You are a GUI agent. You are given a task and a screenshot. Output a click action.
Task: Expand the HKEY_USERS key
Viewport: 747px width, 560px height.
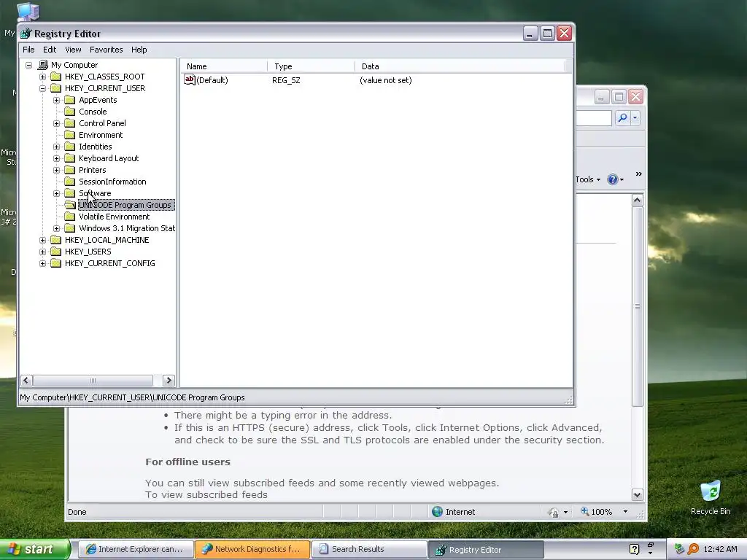coord(43,252)
